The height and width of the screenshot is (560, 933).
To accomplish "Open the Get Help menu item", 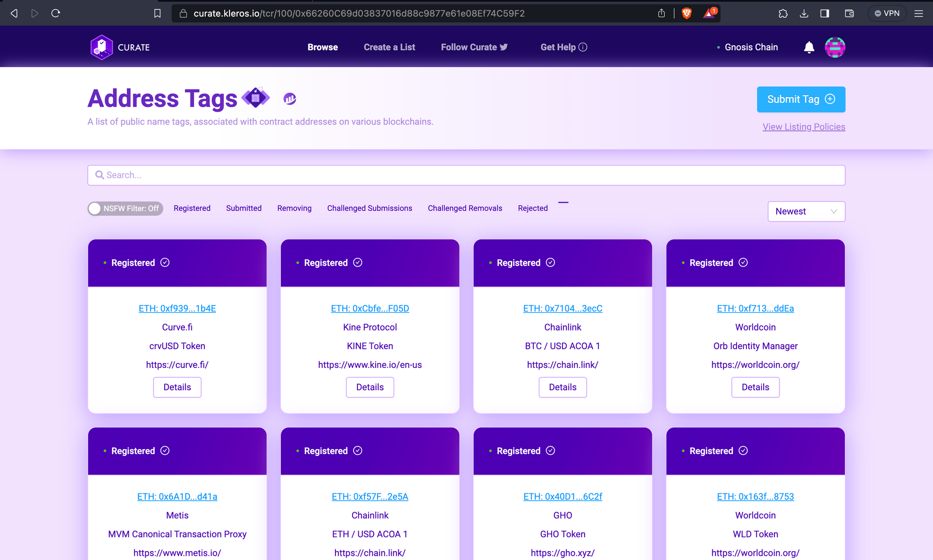I will click(x=563, y=47).
